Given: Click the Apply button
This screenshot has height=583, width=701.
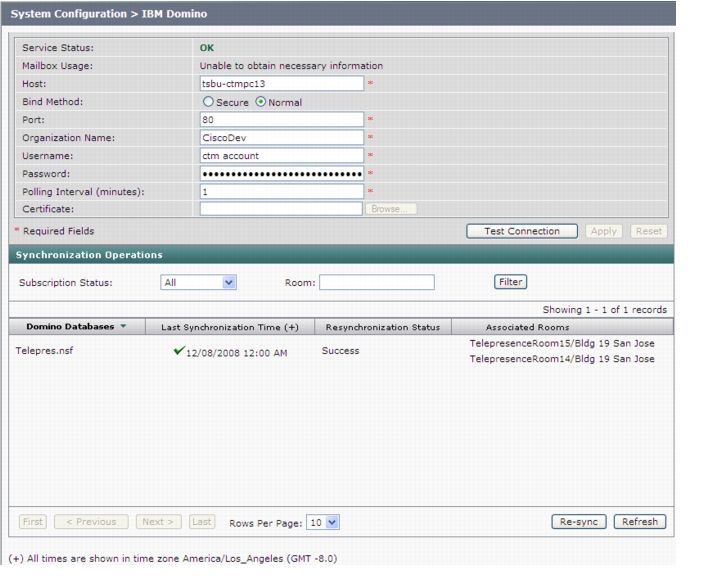Looking at the screenshot, I should tap(604, 231).
